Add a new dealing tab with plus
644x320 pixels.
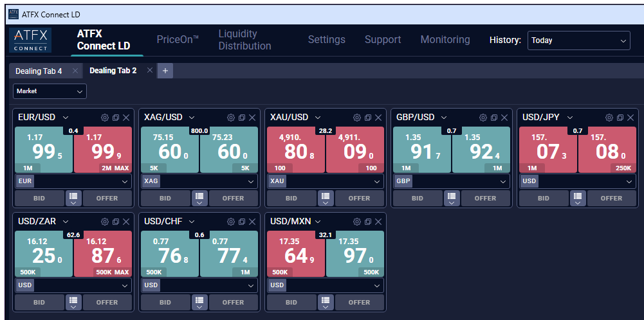(165, 71)
